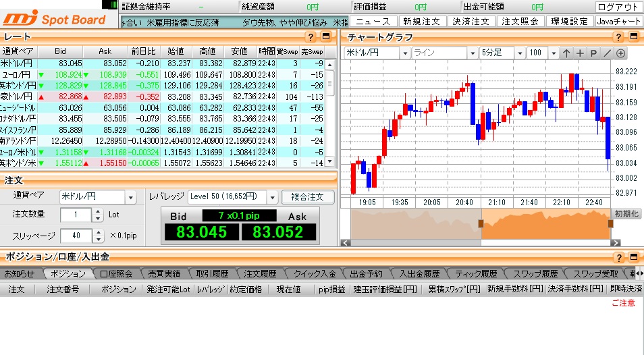Click the arrow cursor tool in chart toolbar
644x355 pixels.
[x=566, y=53]
